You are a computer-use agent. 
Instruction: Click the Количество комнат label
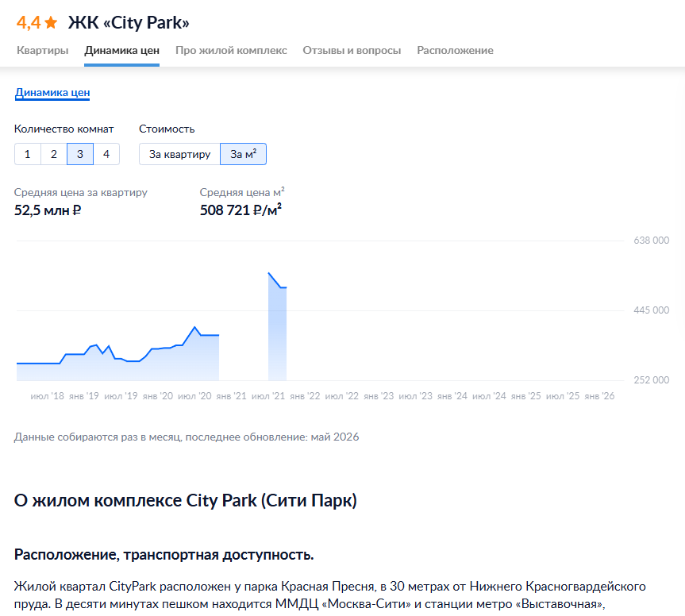click(x=63, y=129)
